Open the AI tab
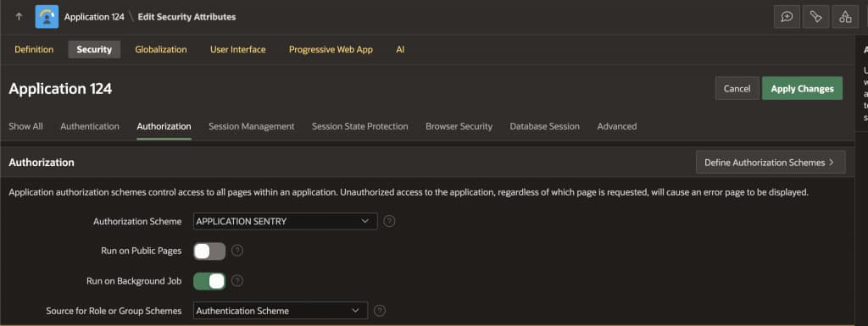The height and width of the screenshot is (326, 868). click(400, 49)
